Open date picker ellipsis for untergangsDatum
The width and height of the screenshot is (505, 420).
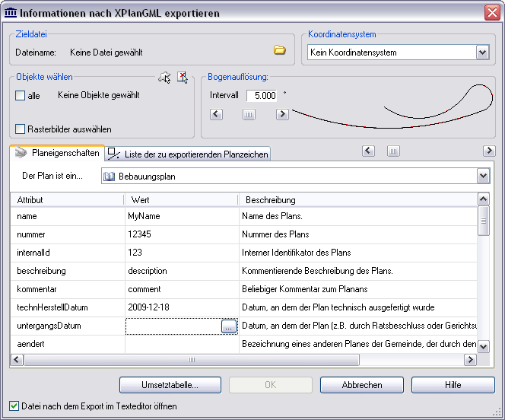click(229, 326)
